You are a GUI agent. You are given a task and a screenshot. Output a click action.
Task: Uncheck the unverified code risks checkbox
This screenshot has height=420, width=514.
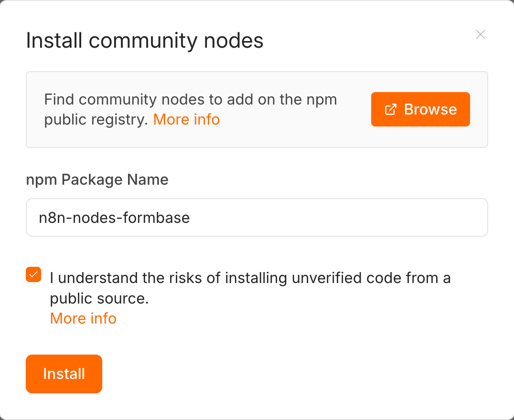tap(33, 274)
